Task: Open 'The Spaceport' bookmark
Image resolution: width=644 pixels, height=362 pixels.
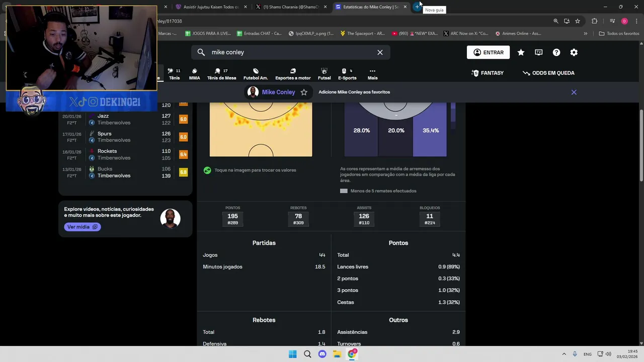Action: click(362, 34)
